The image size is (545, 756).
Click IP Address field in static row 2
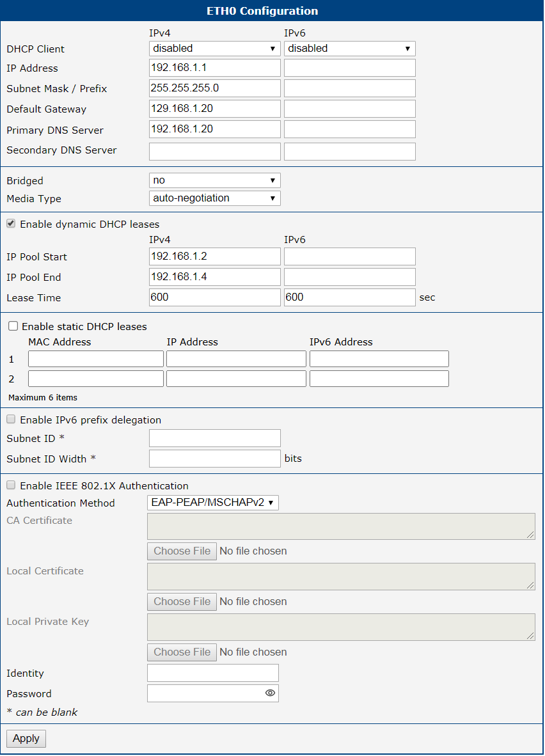coord(236,379)
